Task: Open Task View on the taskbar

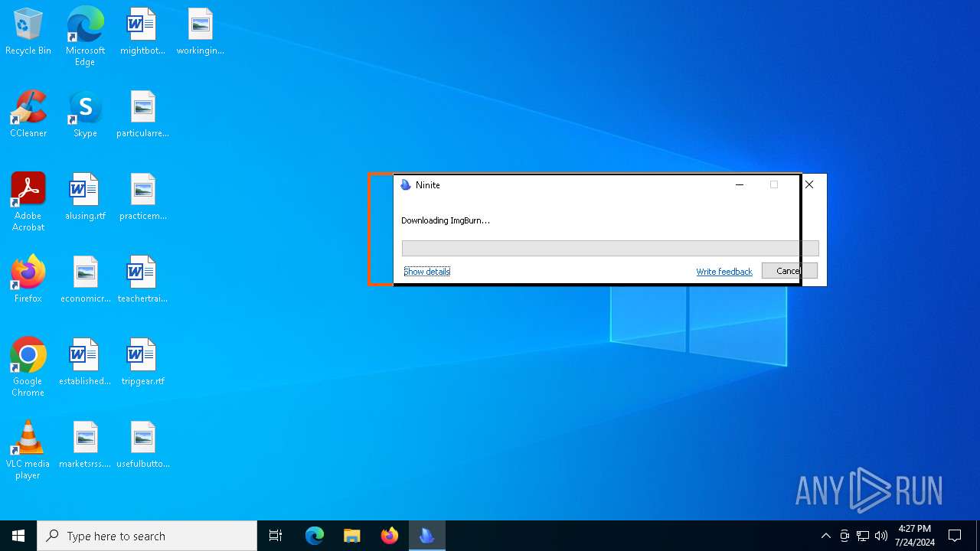Action: coord(276,536)
